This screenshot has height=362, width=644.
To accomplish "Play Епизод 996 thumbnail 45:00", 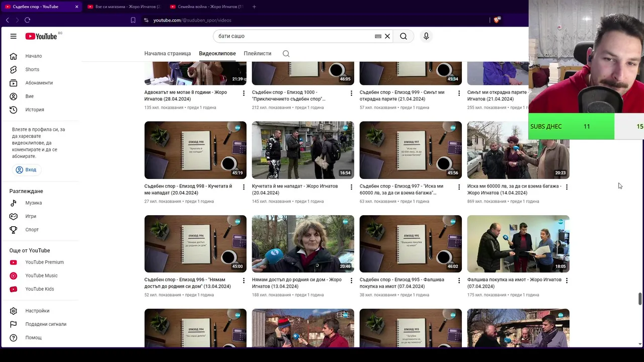I will 195,244.
